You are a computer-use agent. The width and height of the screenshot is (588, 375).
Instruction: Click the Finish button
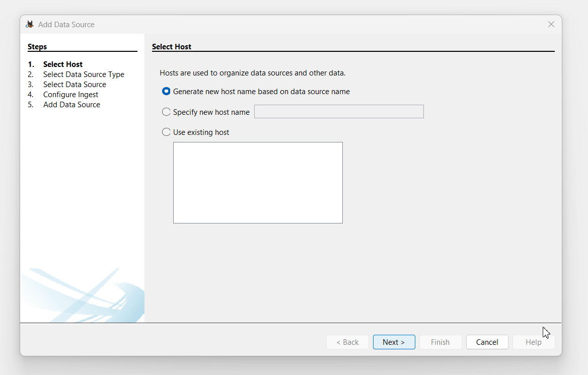(x=440, y=342)
